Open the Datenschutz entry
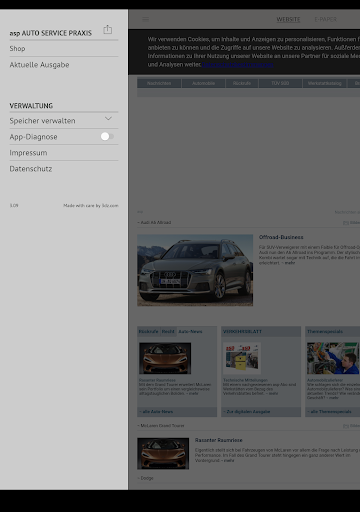360x512 pixels. 64,169
